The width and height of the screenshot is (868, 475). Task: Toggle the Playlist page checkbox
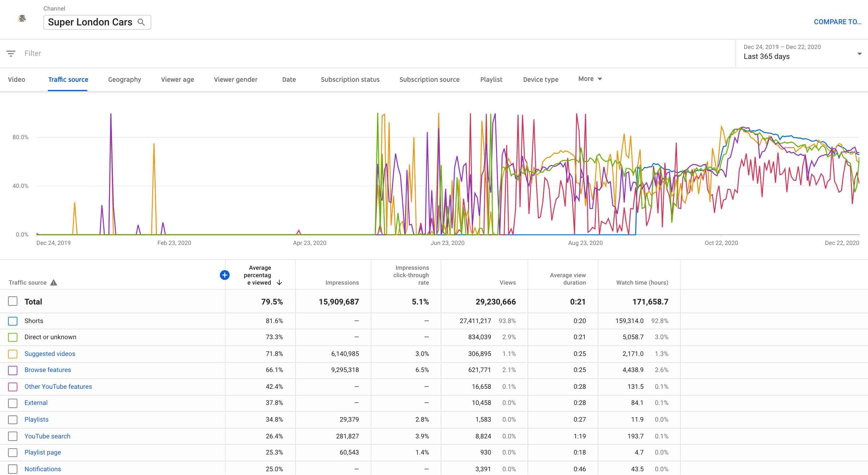(x=13, y=452)
